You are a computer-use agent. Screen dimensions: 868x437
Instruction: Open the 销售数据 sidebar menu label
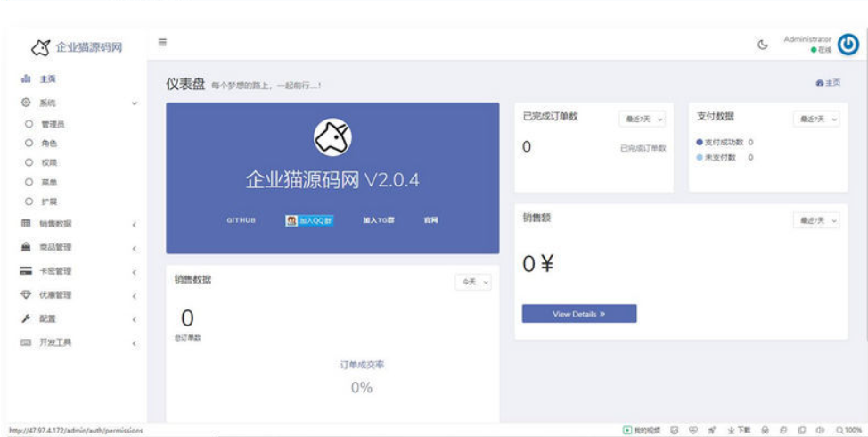pos(55,224)
